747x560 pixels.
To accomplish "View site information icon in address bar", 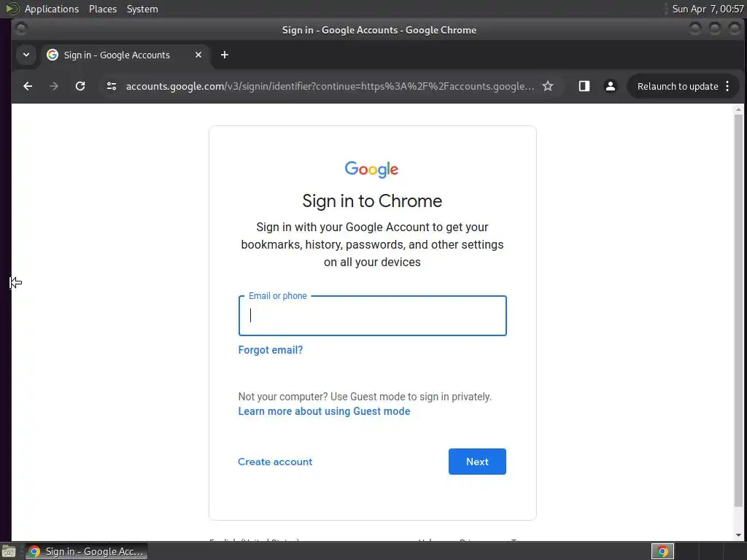I will [112, 86].
